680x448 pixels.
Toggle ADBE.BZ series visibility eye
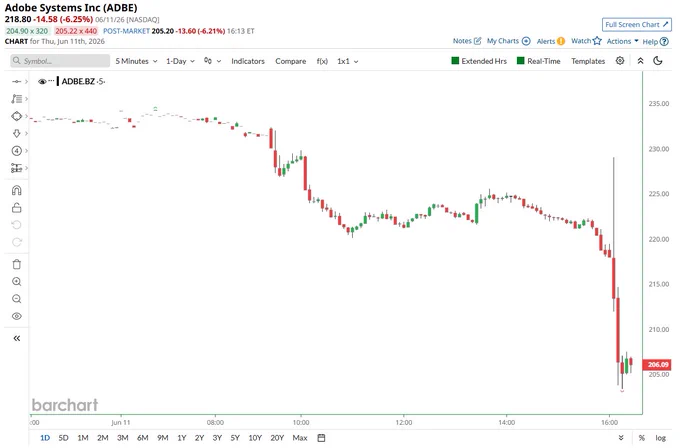(x=42, y=82)
